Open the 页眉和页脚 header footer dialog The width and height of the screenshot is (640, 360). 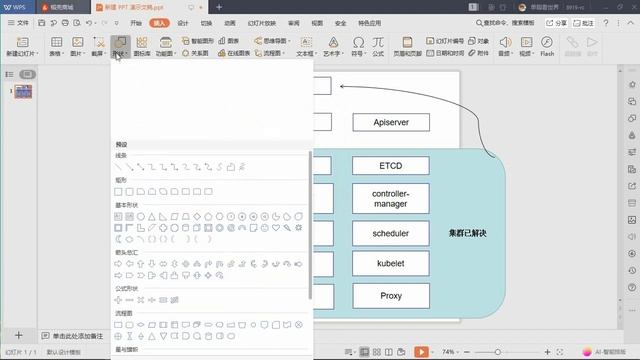click(x=407, y=46)
